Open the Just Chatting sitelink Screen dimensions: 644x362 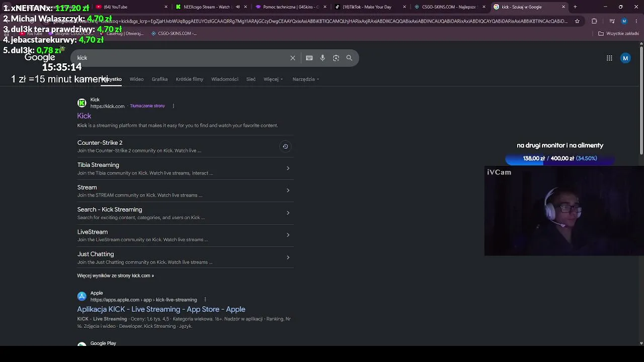tap(96, 254)
